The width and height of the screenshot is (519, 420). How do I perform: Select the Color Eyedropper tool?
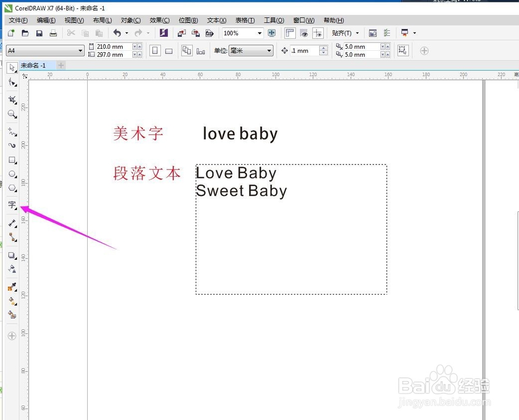tap(12, 287)
